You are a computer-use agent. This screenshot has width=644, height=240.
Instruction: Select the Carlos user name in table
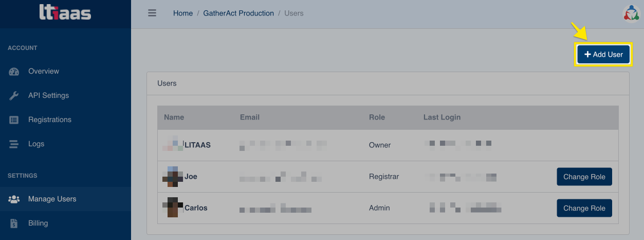point(196,208)
